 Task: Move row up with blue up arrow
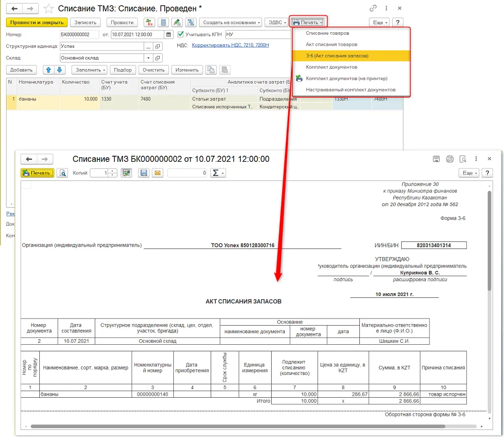coord(48,70)
